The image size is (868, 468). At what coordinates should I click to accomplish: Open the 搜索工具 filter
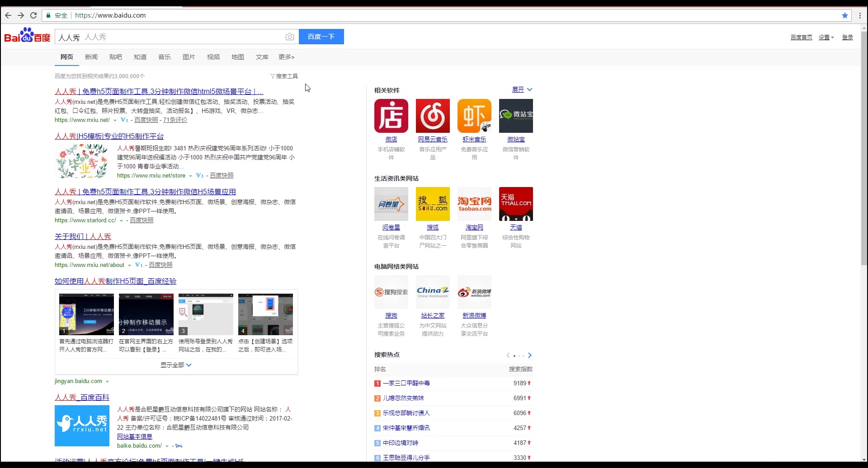click(x=284, y=76)
